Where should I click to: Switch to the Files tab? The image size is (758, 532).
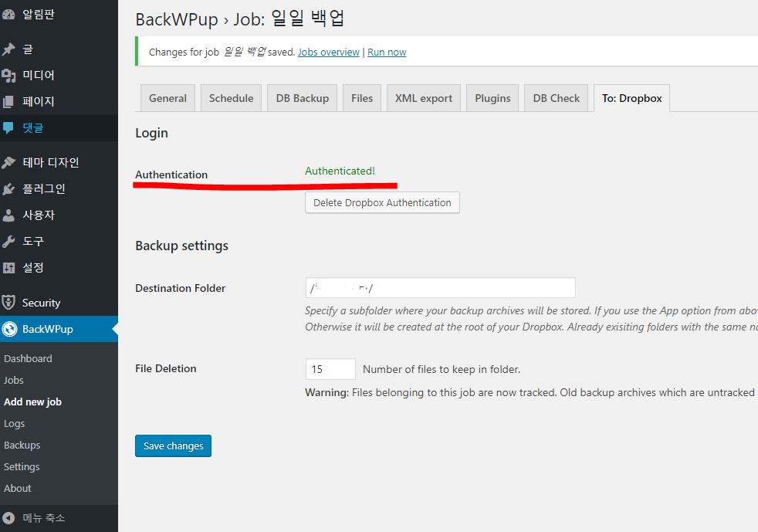pos(362,98)
